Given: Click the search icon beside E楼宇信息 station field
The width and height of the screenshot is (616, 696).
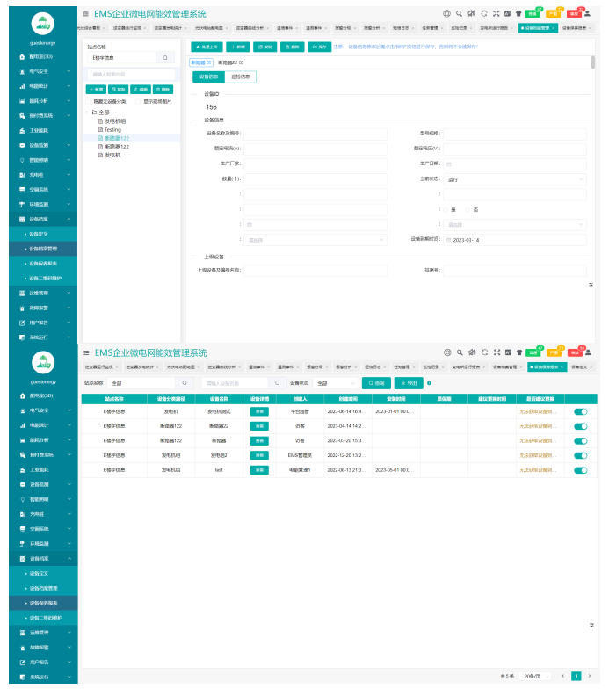Looking at the screenshot, I should 165,57.
